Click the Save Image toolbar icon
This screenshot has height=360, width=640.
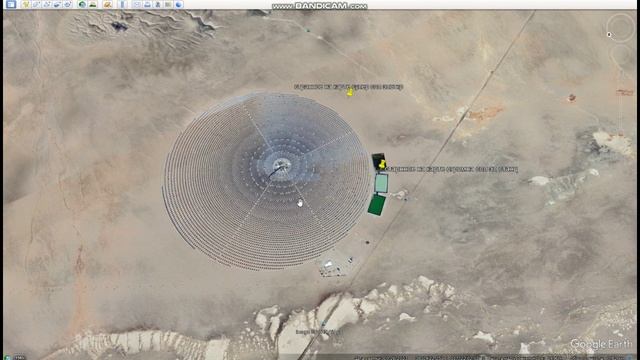tap(158, 4)
